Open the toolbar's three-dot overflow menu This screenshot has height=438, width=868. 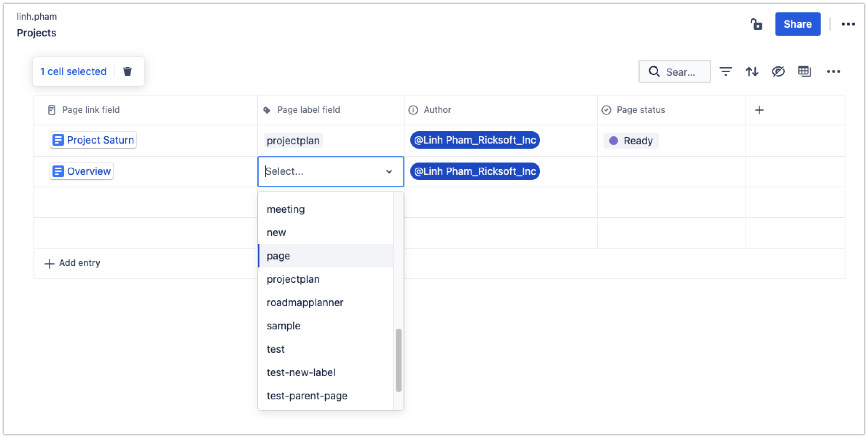pos(834,71)
